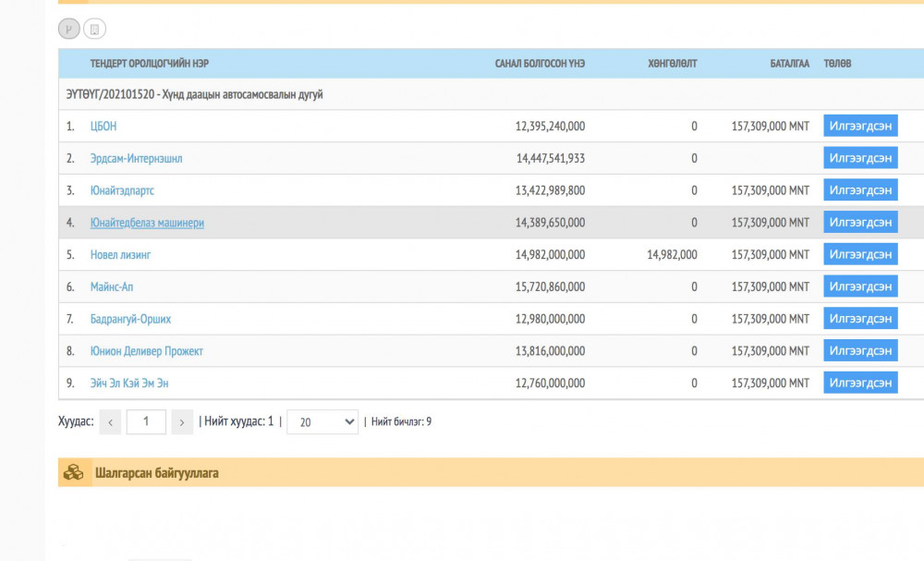Open the Юнион Деливер Прожект link
This screenshot has width=924, height=561.
tap(146, 351)
